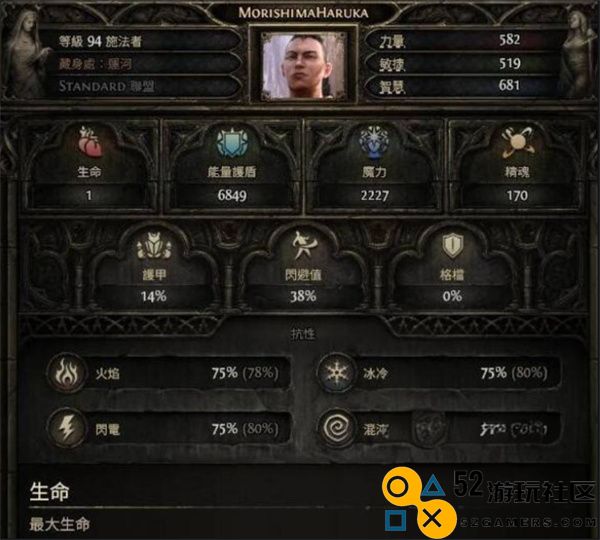Select the Cold resistance snowflake icon
The width and height of the screenshot is (600, 540).
click(x=337, y=373)
